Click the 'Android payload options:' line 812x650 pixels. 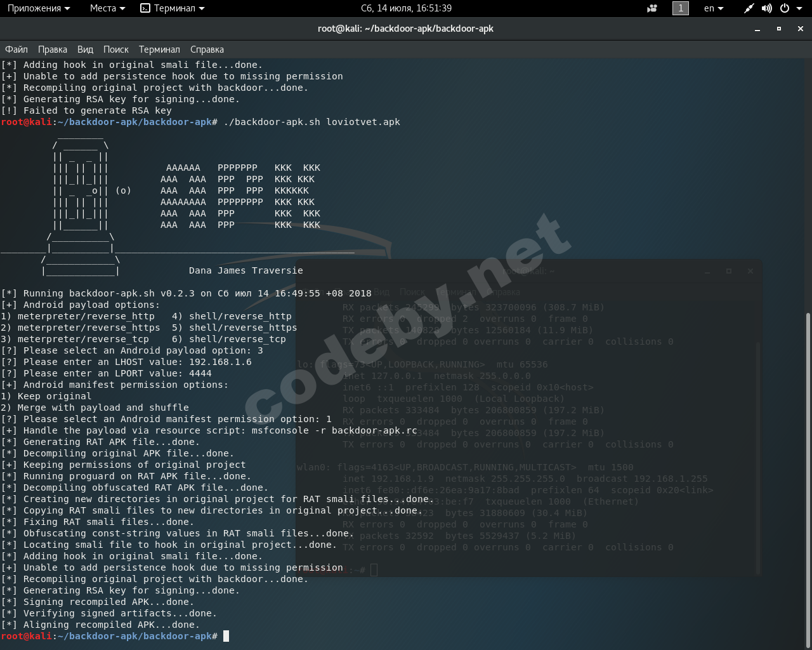click(81, 305)
